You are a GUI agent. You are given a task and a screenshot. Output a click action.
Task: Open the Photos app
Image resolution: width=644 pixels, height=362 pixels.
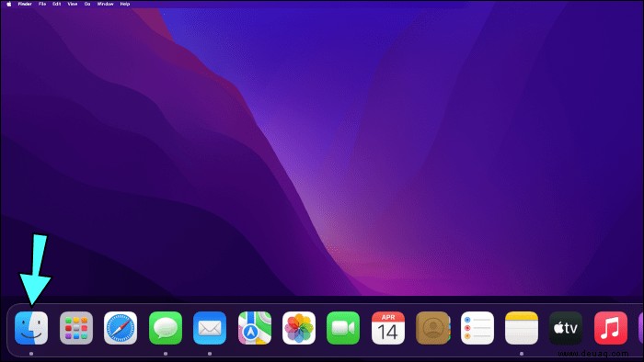pyautogui.click(x=299, y=328)
